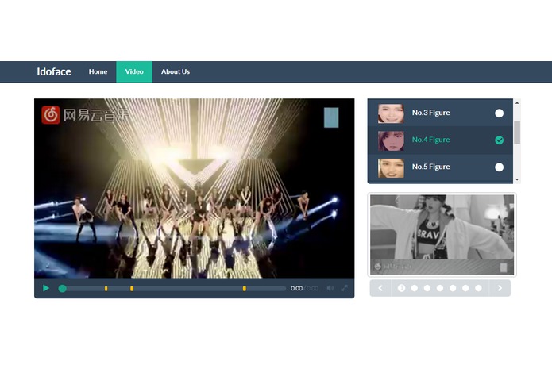Select the seventh carousel page dot
Screen dimensions: 552x392
click(x=478, y=288)
